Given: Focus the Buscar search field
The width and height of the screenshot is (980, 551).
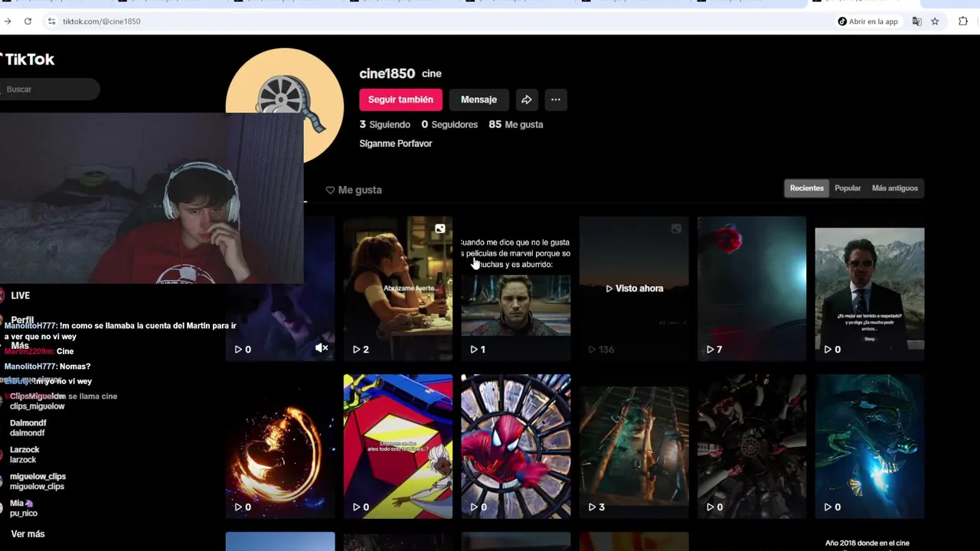Looking at the screenshot, I should click(x=50, y=90).
